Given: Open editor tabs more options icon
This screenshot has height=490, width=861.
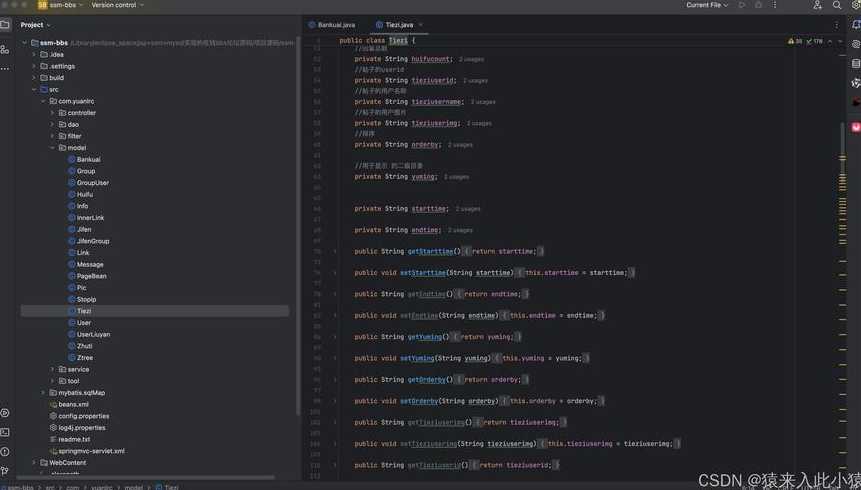Looking at the screenshot, I should [x=836, y=25].
